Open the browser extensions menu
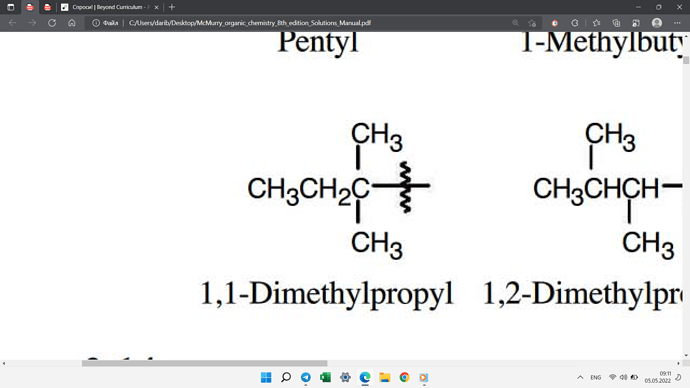Image resolution: width=690 pixels, height=388 pixels. [575, 23]
